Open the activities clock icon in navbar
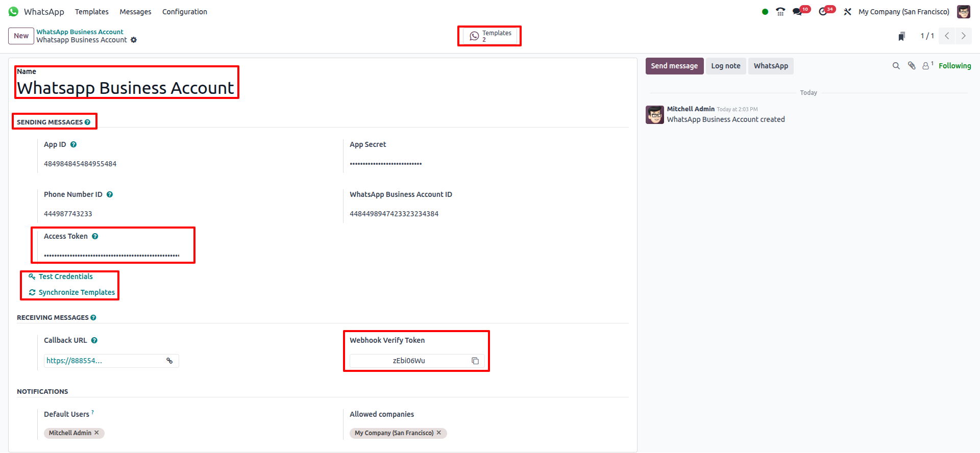The width and height of the screenshot is (980, 453). pyautogui.click(x=823, y=12)
